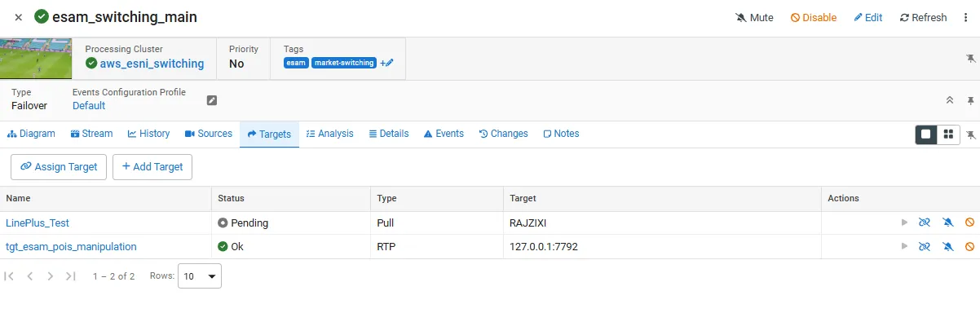This screenshot has height=335, width=980.
Task: Open the Events tab
Action: [x=444, y=134]
